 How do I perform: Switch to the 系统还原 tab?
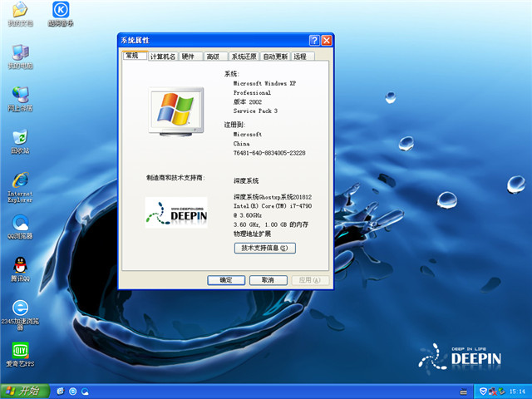244,57
